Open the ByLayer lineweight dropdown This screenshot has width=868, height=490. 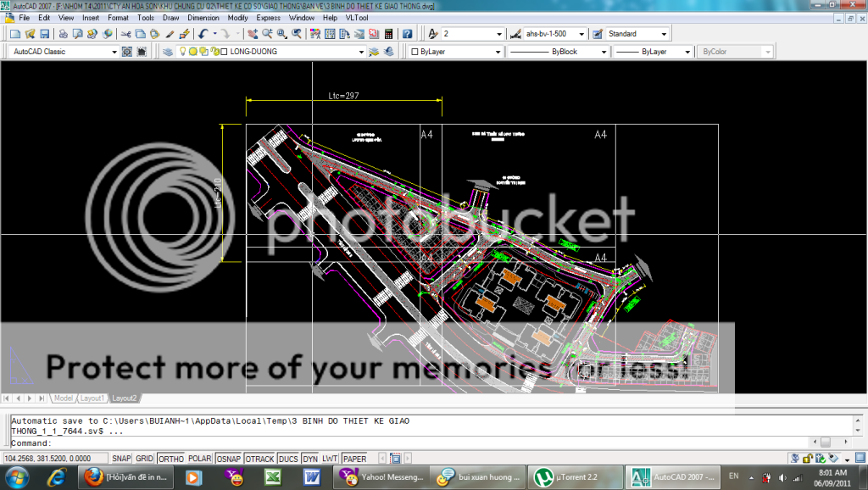coord(687,52)
